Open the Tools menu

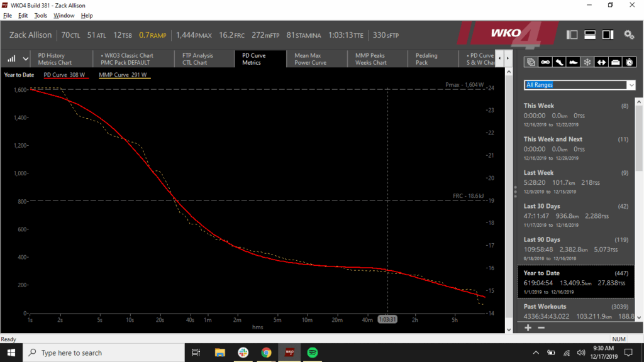[41, 16]
